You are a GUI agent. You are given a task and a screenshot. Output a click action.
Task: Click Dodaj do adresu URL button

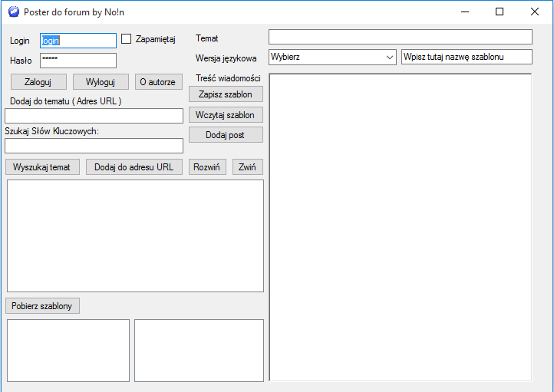point(134,167)
